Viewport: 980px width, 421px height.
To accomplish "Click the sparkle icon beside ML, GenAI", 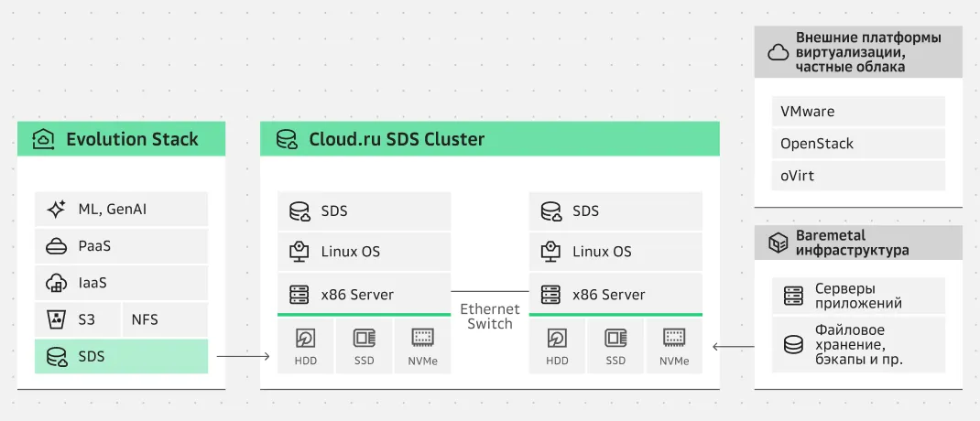I will click(x=56, y=210).
